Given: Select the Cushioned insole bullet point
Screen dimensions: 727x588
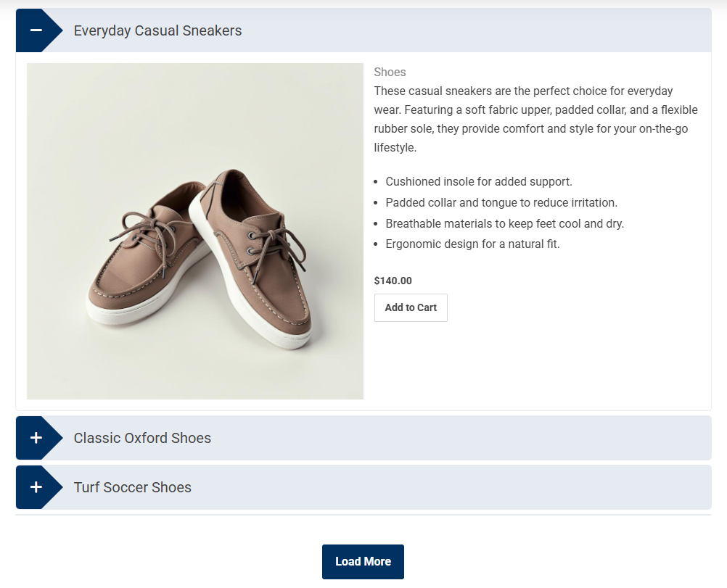Looking at the screenshot, I should pyautogui.click(x=479, y=181).
